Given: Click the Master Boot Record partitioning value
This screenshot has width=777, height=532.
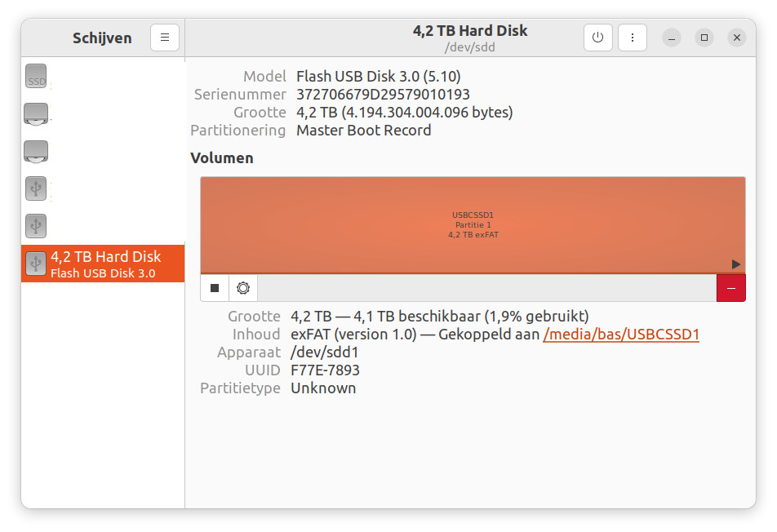Looking at the screenshot, I should (364, 131).
